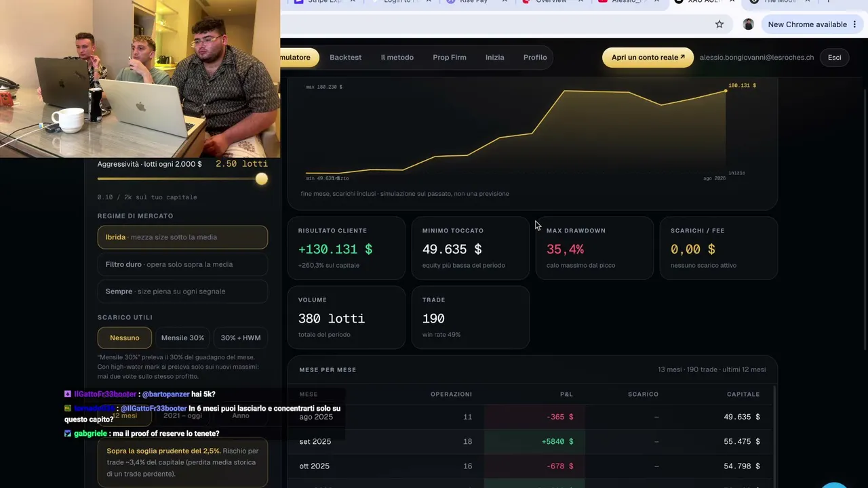Open the Chrome profile avatar

tap(748, 24)
